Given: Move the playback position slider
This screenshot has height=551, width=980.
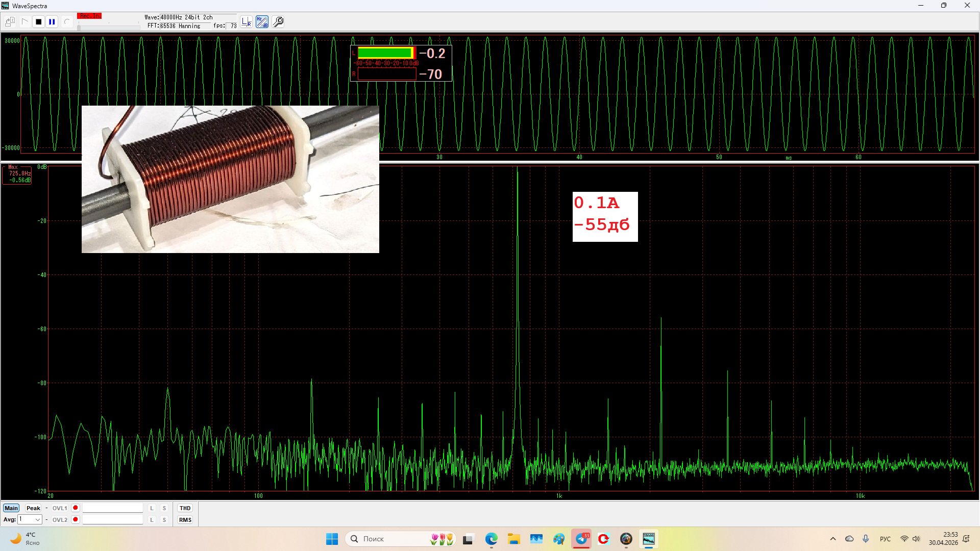Looking at the screenshot, I should pyautogui.click(x=79, y=27).
